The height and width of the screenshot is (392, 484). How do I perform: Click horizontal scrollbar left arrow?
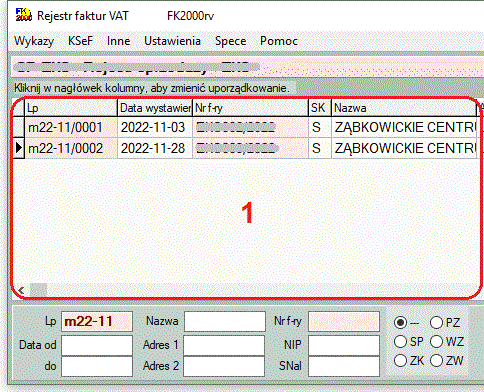(x=21, y=290)
